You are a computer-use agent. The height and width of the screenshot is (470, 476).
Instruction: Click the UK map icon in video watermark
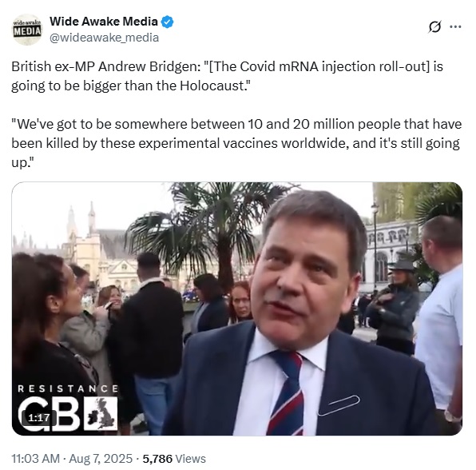101,413
